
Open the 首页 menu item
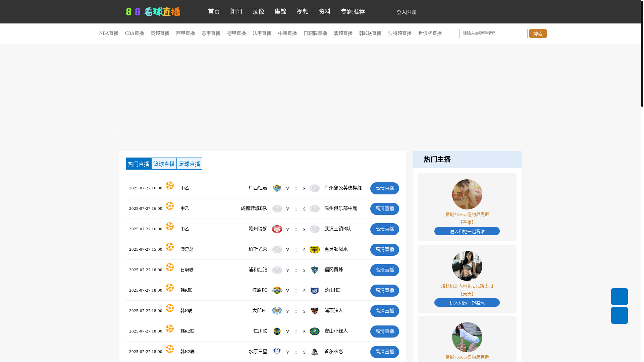(x=214, y=11)
